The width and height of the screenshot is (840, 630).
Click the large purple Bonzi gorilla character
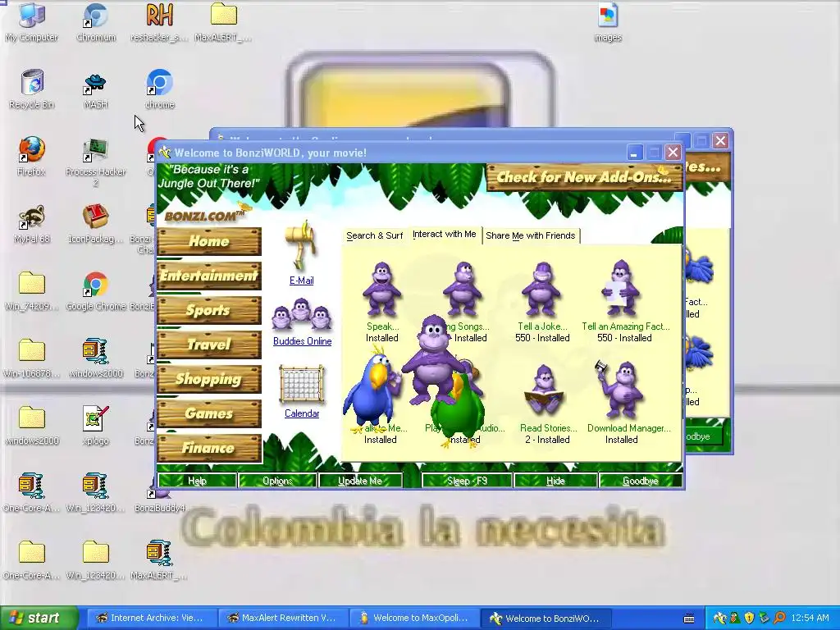[431, 359]
